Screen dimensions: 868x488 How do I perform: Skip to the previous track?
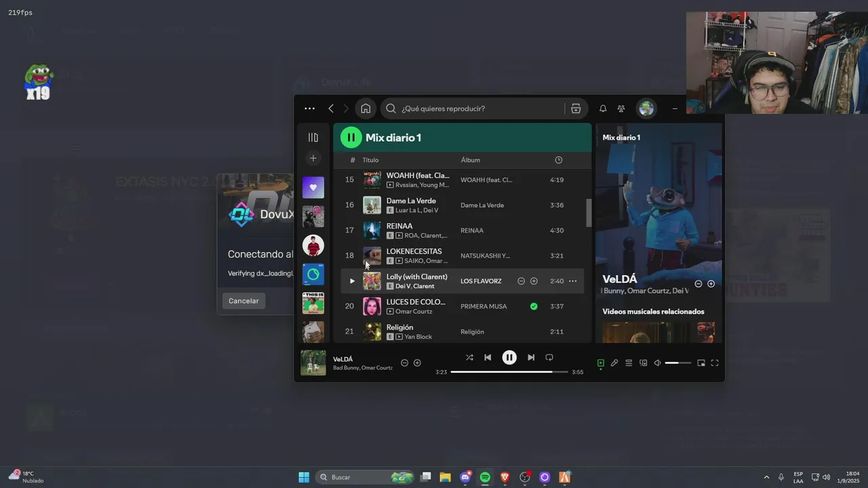coord(488,357)
